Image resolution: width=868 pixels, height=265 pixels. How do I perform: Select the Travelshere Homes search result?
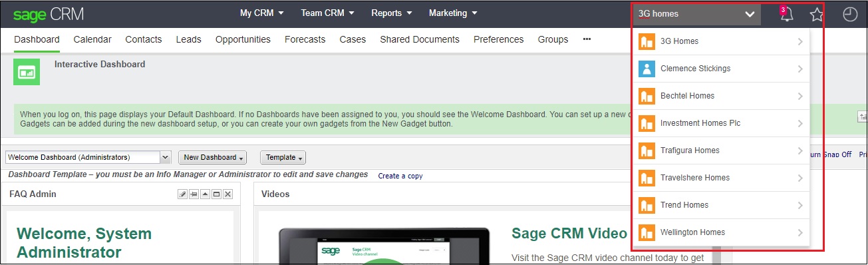click(721, 178)
